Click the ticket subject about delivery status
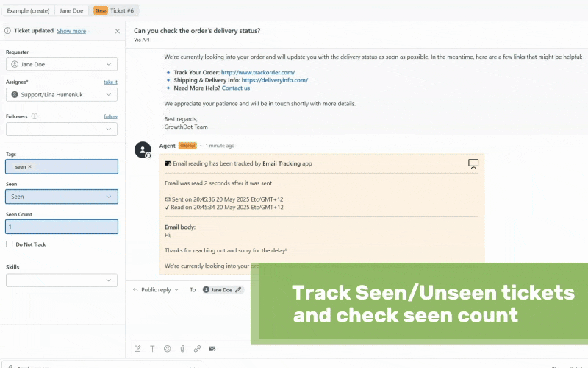588x368 pixels. (x=197, y=31)
